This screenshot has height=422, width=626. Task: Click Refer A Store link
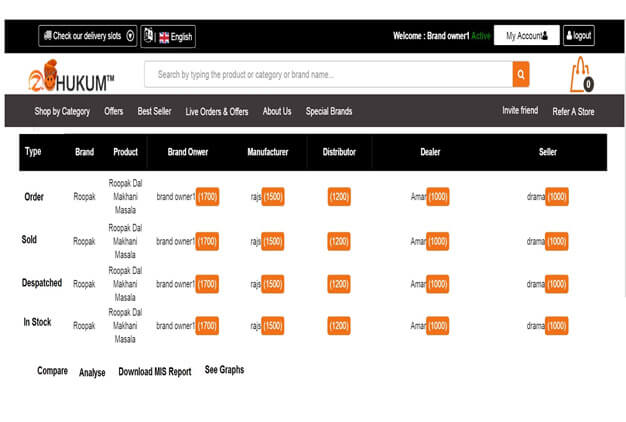573,111
